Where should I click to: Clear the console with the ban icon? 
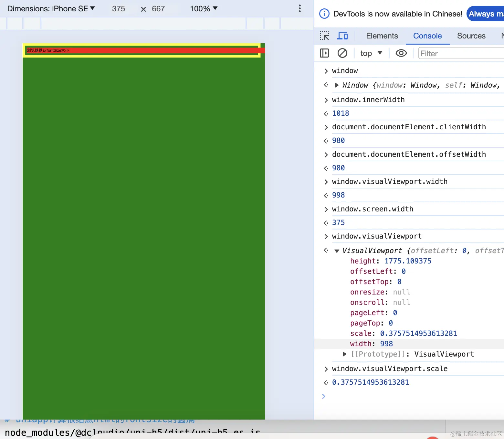[x=342, y=53]
